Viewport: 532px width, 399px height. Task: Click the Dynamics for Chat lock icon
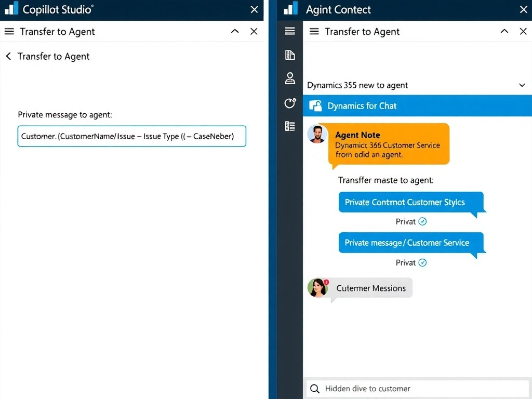click(315, 106)
